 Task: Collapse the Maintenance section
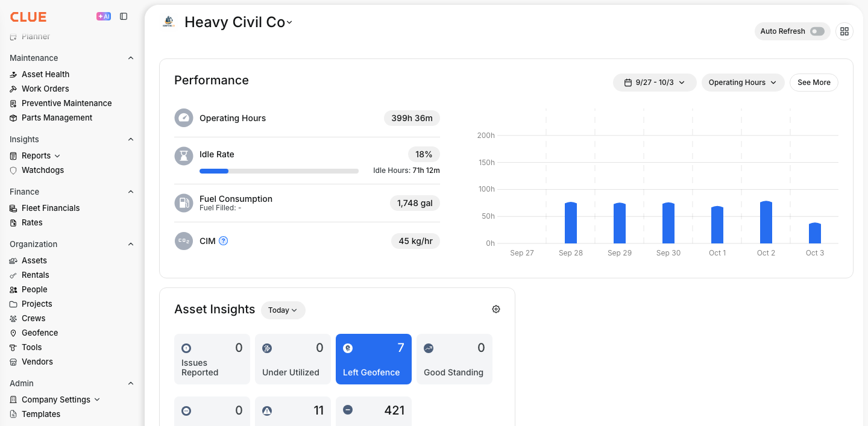[131, 58]
